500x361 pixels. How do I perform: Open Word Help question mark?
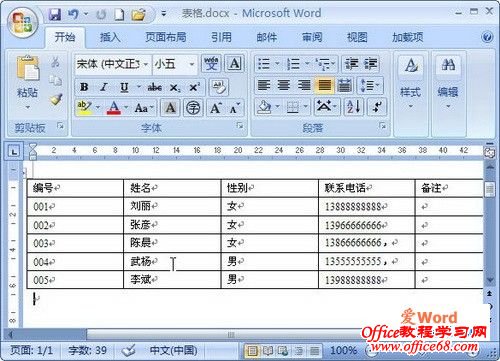pos(487,37)
